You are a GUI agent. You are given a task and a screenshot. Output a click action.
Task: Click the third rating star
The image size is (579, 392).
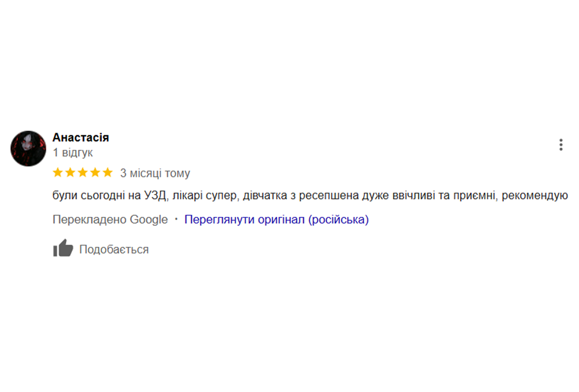[83, 173]
